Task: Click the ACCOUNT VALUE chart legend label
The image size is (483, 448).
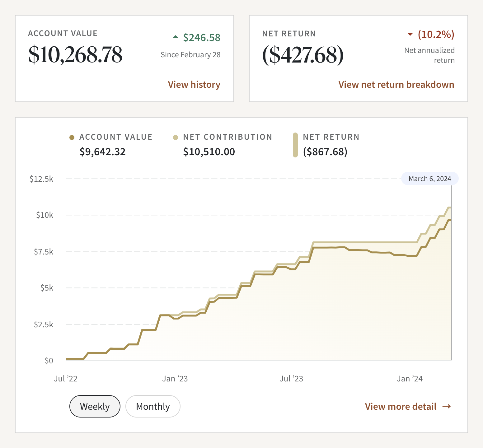Action: pos(116,137)
